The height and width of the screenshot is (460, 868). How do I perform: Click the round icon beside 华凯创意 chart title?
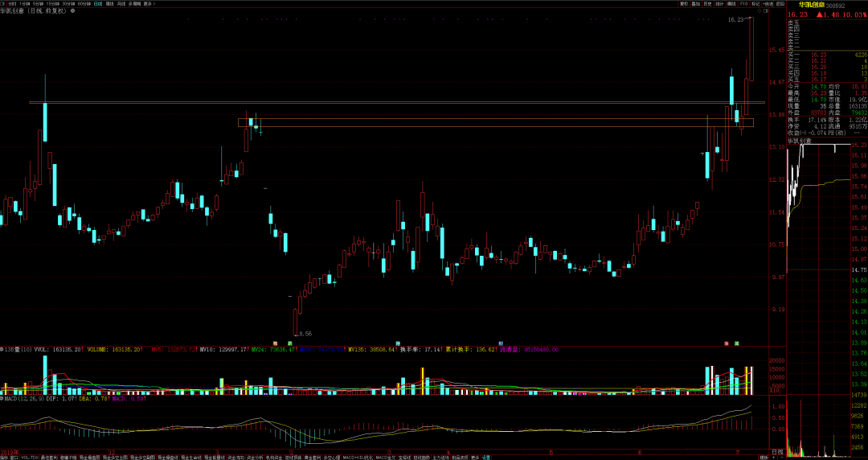pos(72,10)
